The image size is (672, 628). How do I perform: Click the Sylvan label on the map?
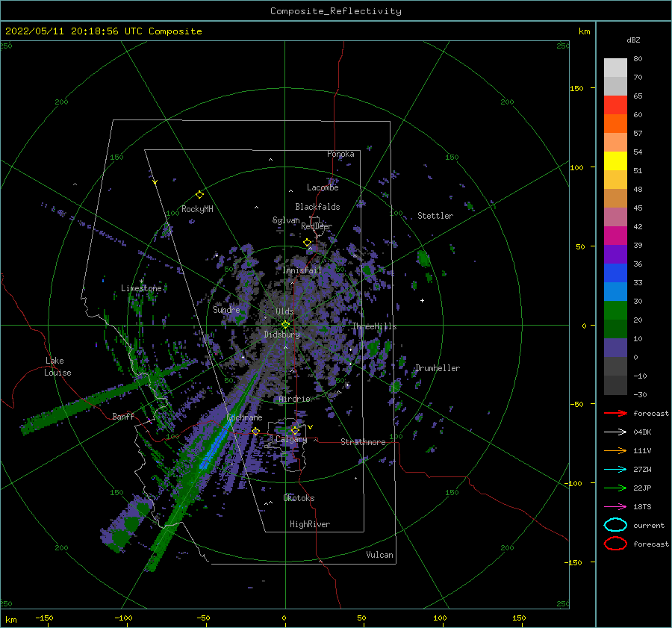(286, 220)
